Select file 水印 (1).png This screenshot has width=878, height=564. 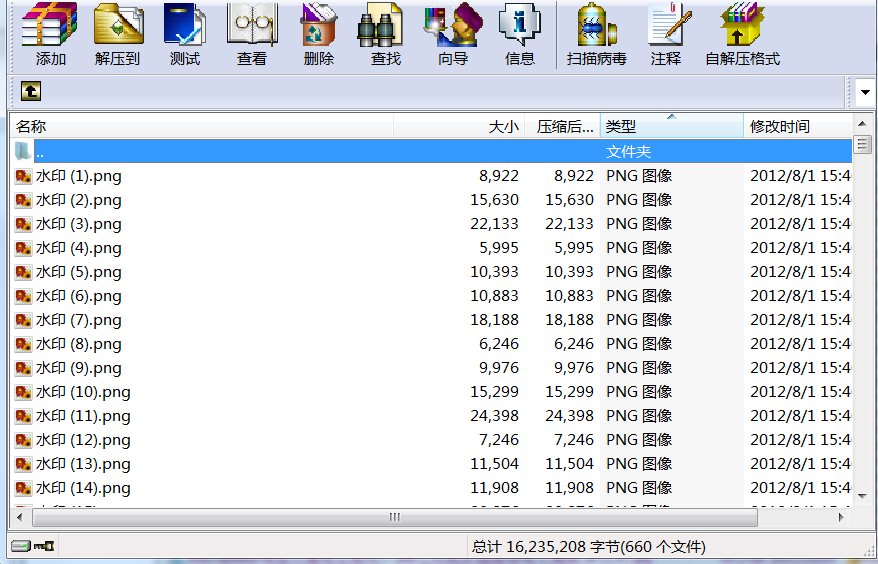click(432, 176)
